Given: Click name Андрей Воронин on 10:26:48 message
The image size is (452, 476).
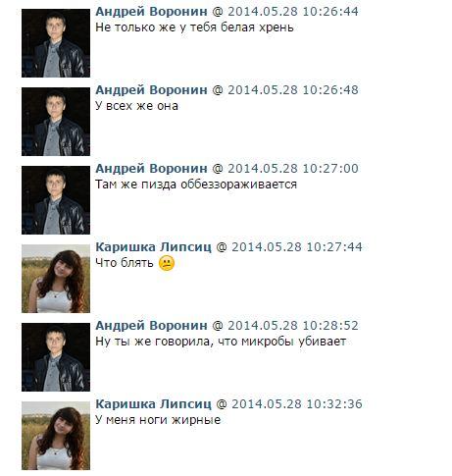Looking at the screenshot, I should (x=151, y=90).
